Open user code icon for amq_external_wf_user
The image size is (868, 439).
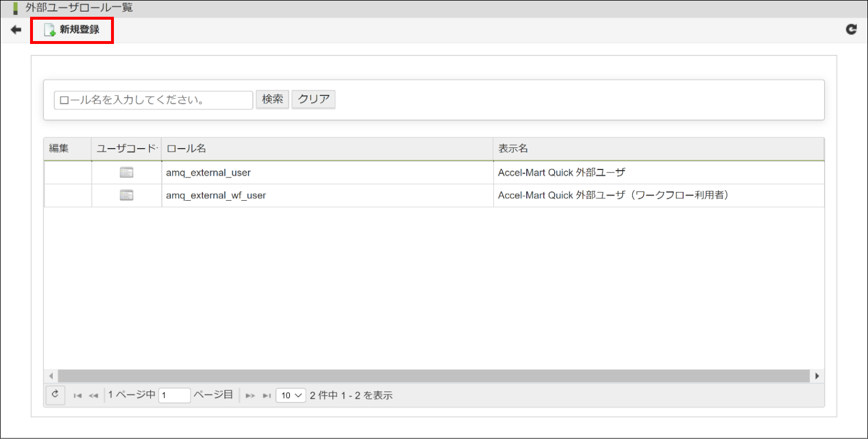(127, 195)
